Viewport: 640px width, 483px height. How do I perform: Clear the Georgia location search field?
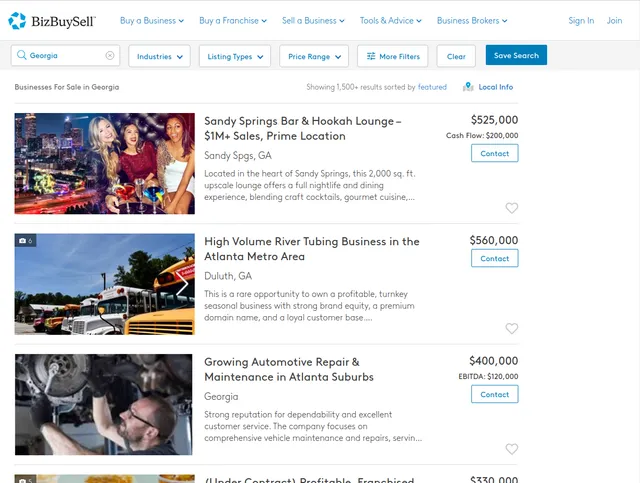110,56
